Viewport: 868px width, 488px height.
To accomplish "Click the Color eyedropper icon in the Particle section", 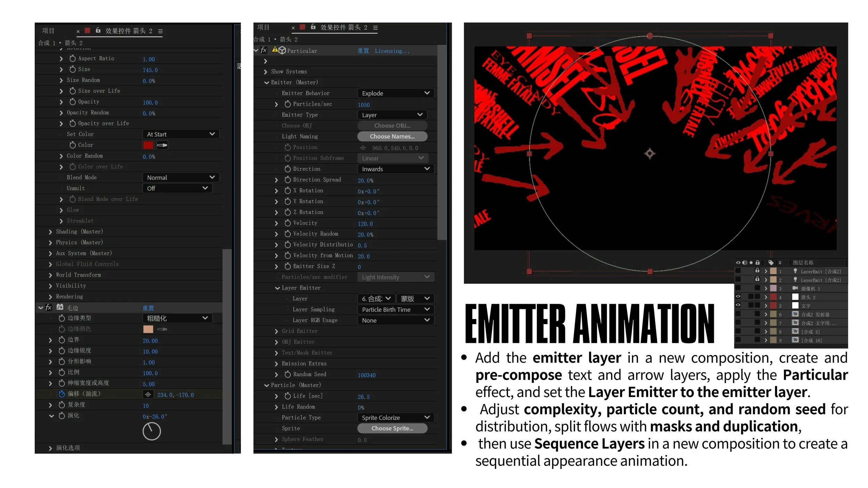I will coord(162,145).
